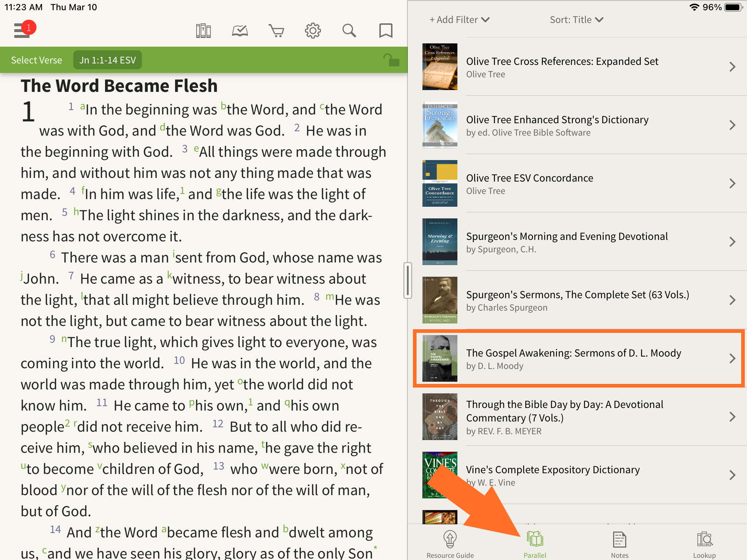Tap verse number 12
Screen dimensions: 747x560
click(x=218, y=424)
